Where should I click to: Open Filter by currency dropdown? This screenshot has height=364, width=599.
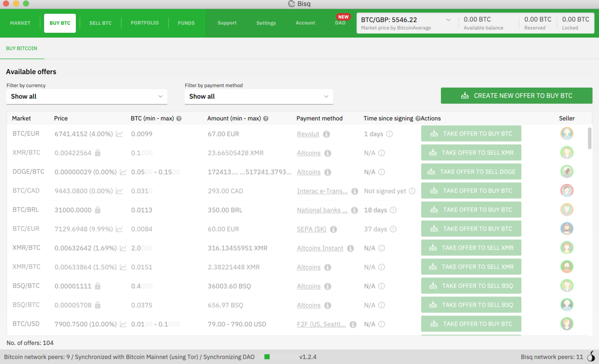click(x=87, y=96)
